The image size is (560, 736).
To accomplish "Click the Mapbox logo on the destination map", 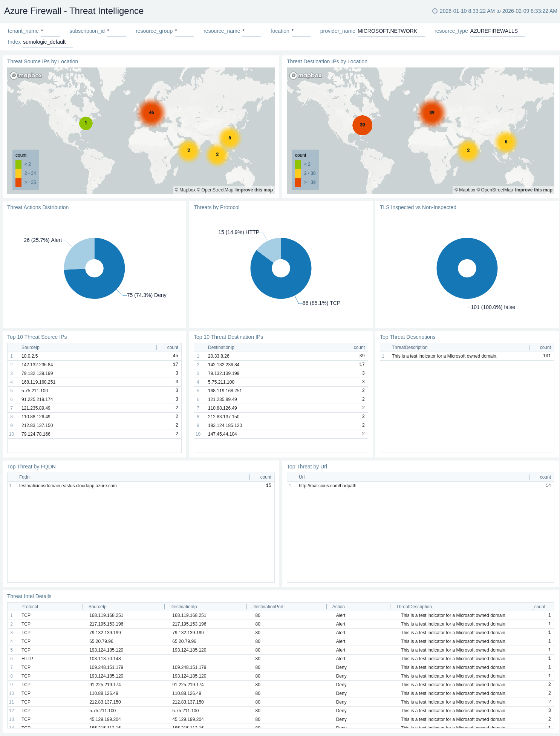I will point(306,75).
